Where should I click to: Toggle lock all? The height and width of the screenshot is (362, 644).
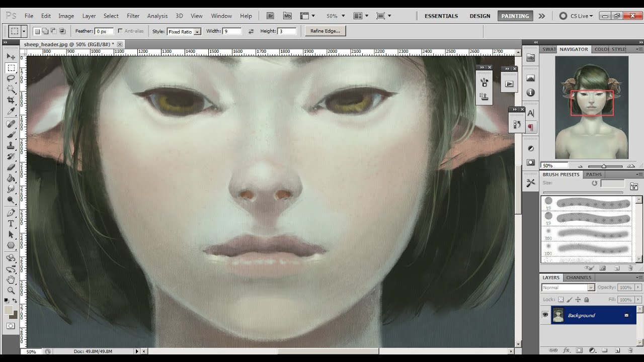tap(586, 300)
